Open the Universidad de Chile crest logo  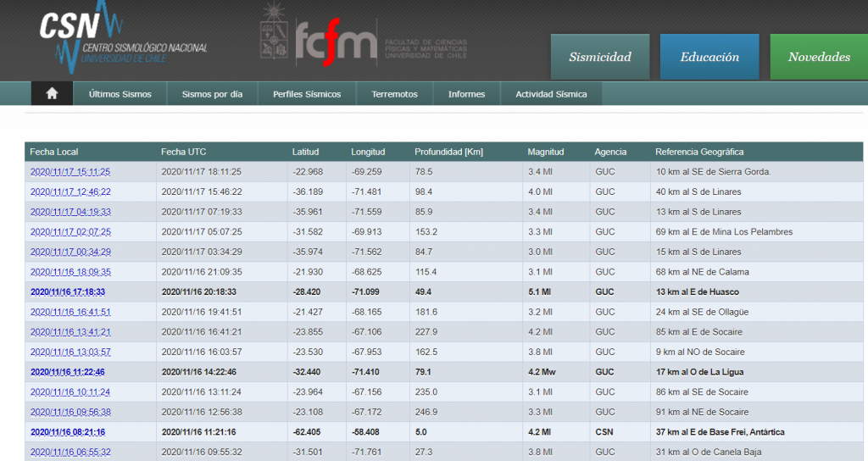click(274, 31)
